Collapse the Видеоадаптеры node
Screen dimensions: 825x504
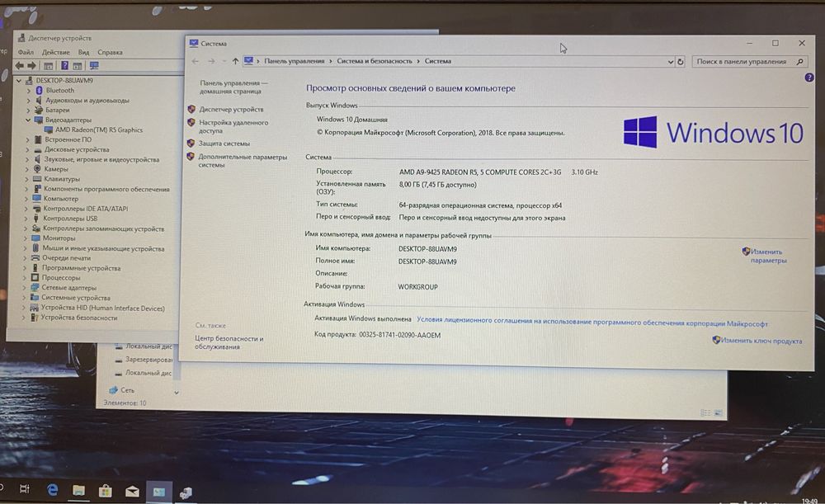[28, 120]
